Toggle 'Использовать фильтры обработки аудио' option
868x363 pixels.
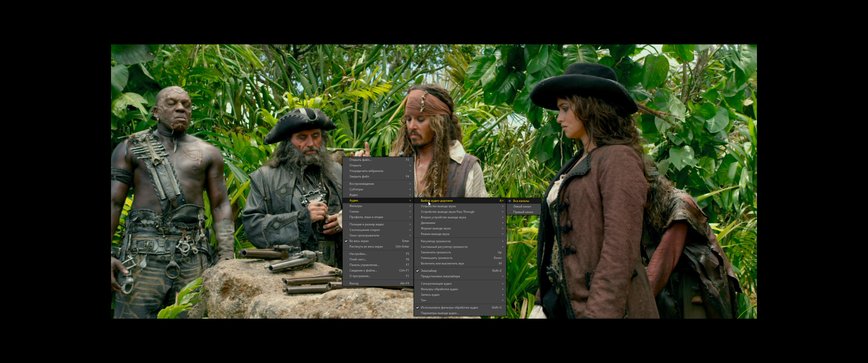[449, 308]
